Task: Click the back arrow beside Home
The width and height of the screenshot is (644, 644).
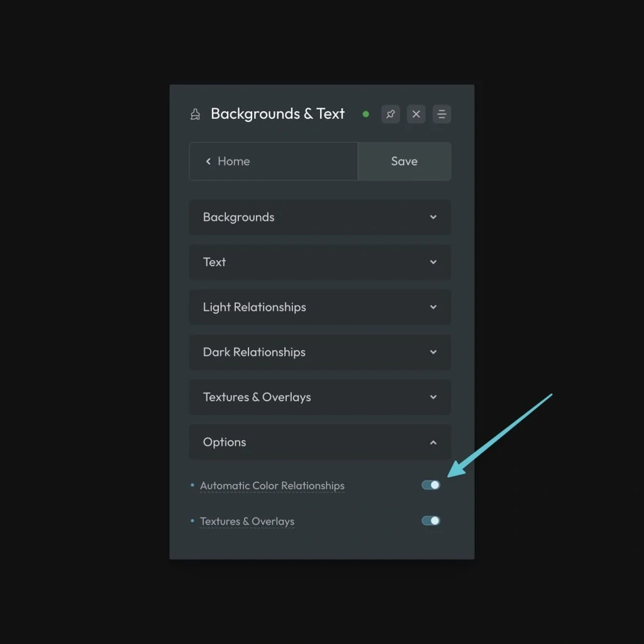Action: (x=208, y=161)
